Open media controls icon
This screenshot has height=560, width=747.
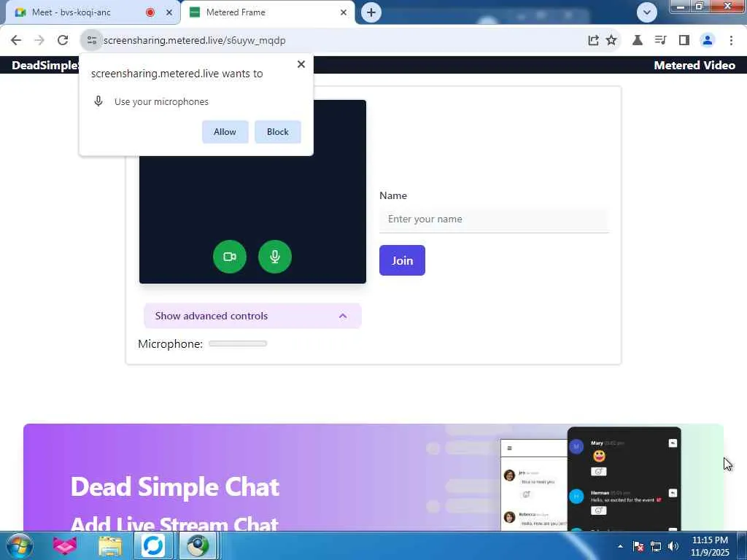[661, 41]
